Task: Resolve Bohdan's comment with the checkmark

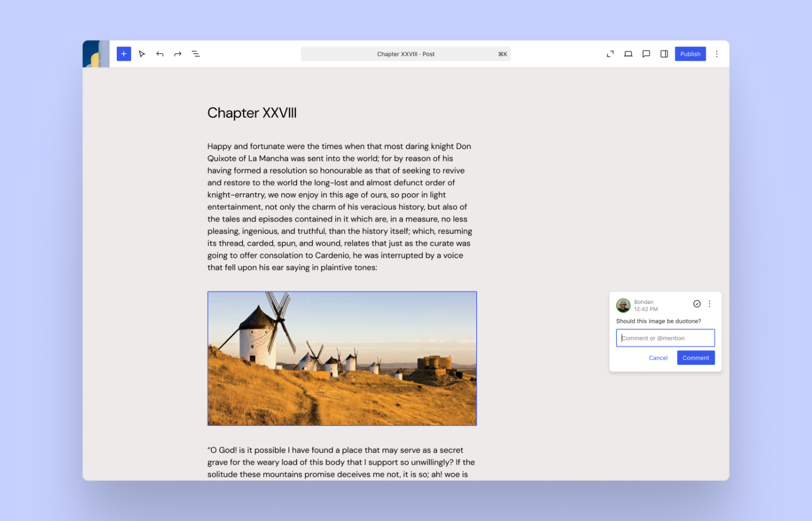Action: pyautogui.click(x=697, y=304)
